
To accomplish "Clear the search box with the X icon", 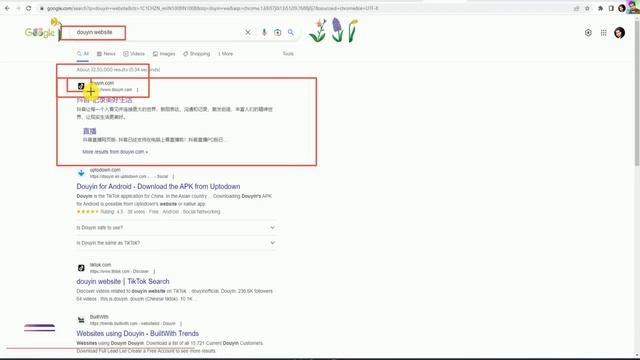I will pos(248,32).
